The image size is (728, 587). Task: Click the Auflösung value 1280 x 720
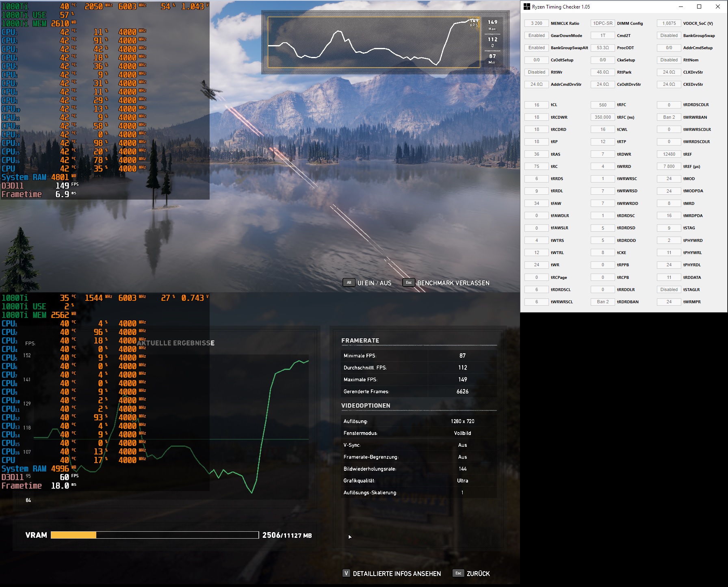coord(462,421)
